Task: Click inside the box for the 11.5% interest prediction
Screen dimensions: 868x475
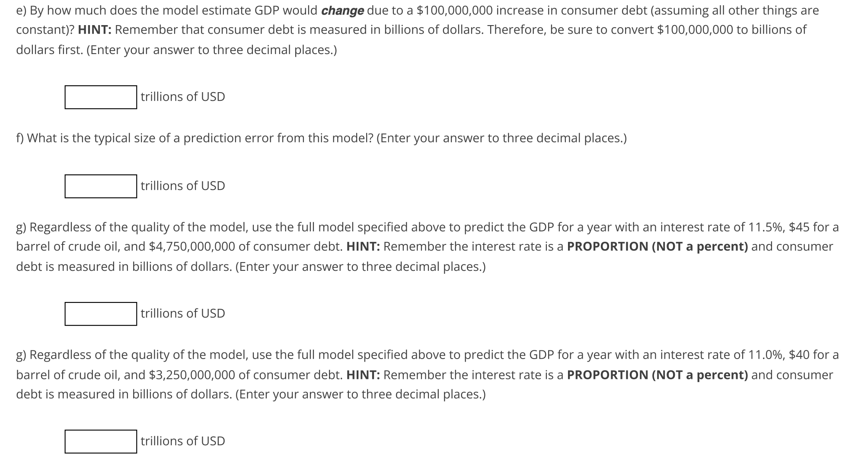Action: [100, 313]
